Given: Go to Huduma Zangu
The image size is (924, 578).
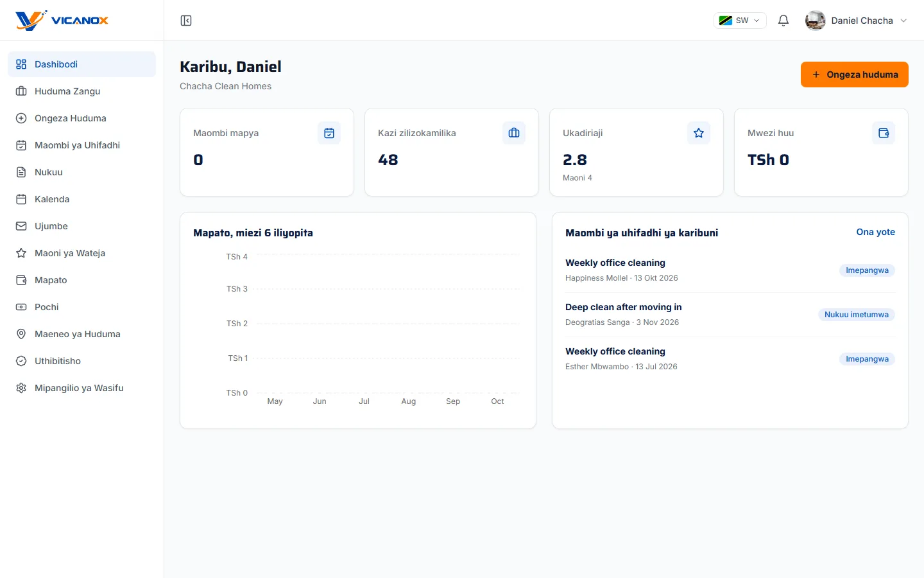Looking at the screenshot, I should (81, 91).
